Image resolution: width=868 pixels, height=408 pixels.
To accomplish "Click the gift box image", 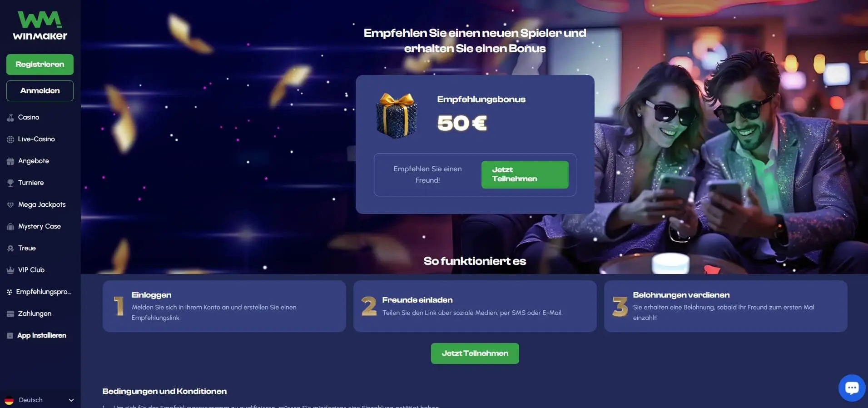I will tap(397, 115).
